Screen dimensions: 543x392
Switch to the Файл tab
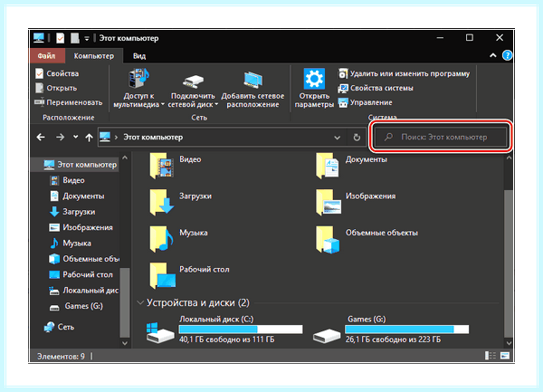pyautogui.click(x=46, y=56)
